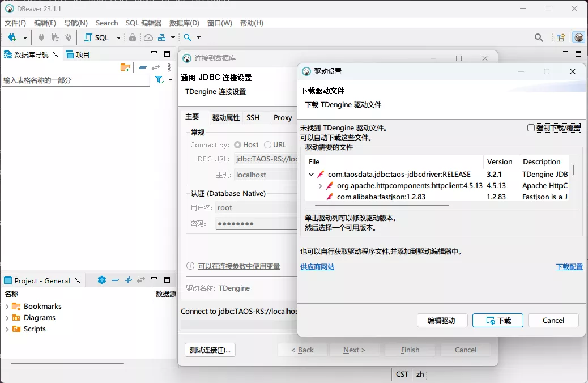Collapse the com.taosdata.jdbc driver tree row
588x383 pixels.
[x=311, y=175]
